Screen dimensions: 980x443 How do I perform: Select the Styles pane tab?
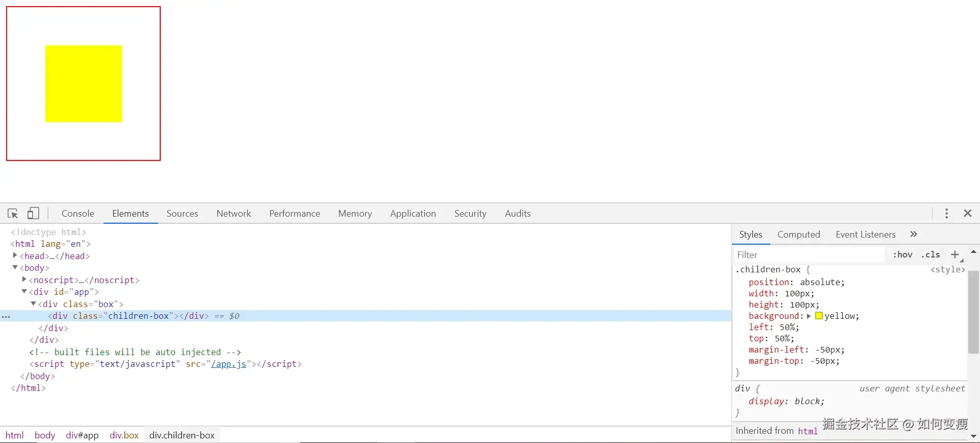pos(751,235)
